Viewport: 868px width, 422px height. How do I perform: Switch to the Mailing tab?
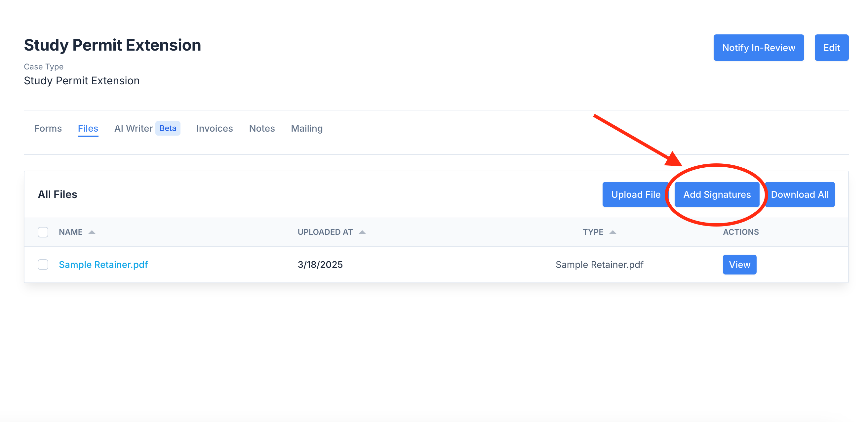(x=307, y=128)
